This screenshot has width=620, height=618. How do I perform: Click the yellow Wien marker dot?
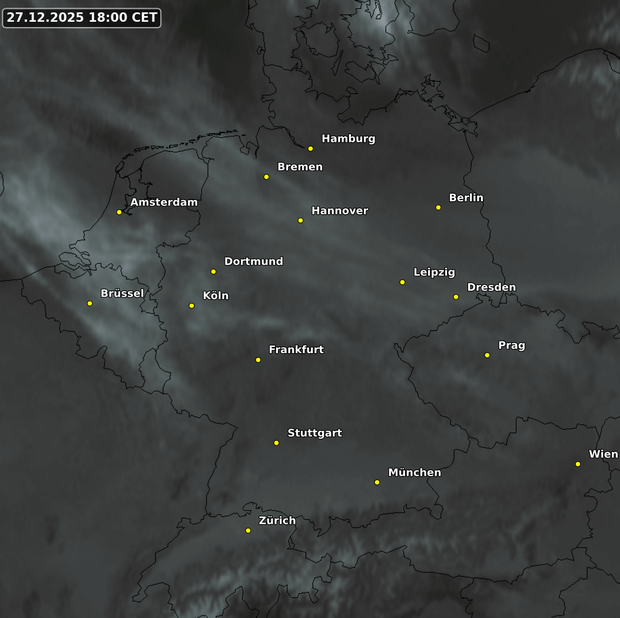pyautogui.click(x=578, y=464)
